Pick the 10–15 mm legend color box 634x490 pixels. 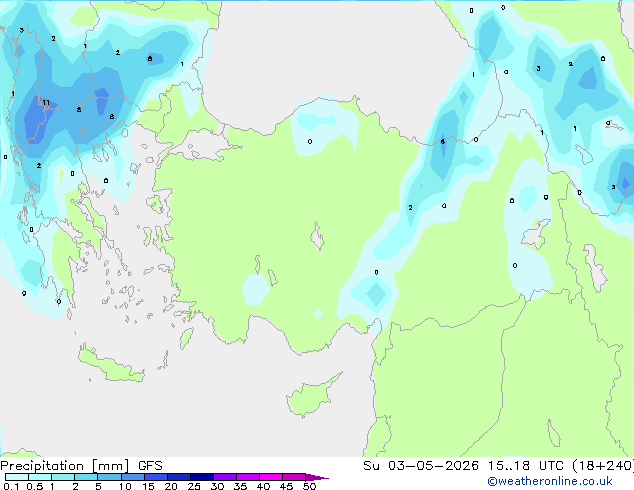pyautogui.click(x=133, y=477)
